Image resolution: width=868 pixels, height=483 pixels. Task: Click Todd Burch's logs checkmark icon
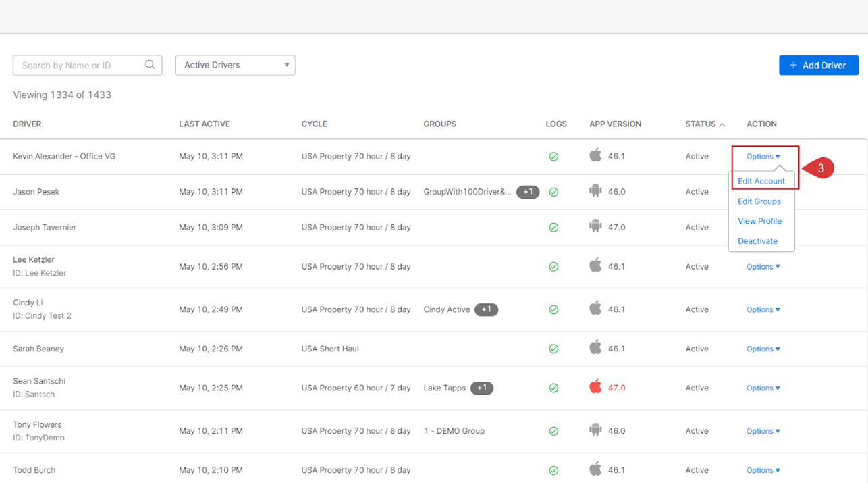pyautogui.click(x=553, y=471)
